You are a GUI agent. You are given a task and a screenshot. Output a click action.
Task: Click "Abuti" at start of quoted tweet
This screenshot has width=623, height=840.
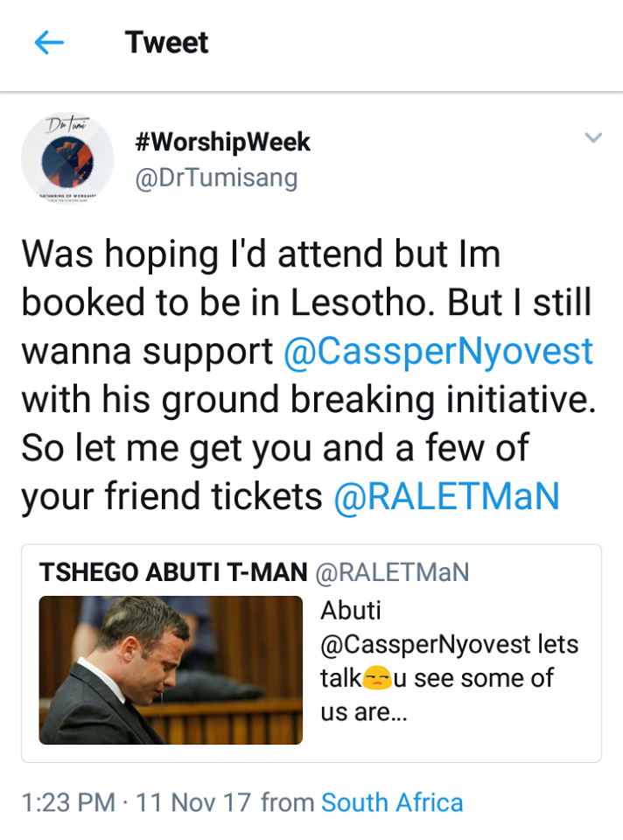(351, 610)
